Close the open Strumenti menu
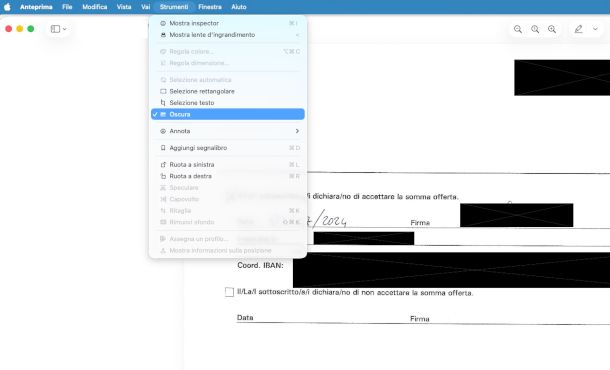610x370 pixels. (x=174, y=7)
